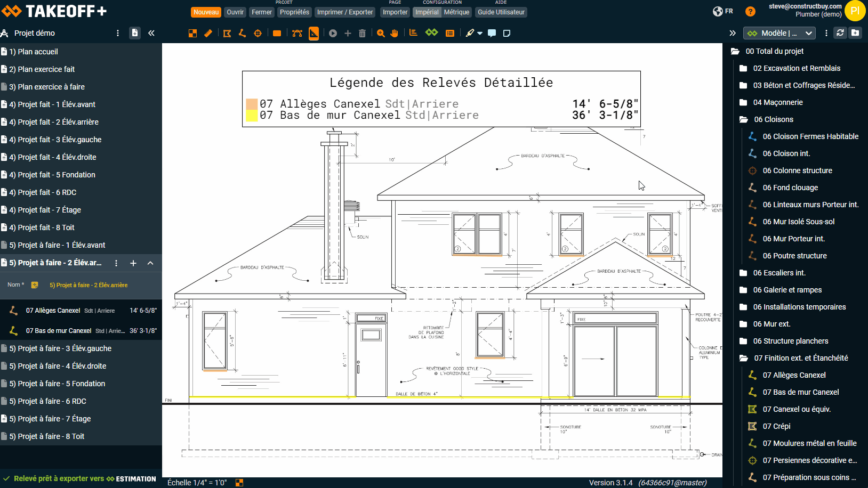Click the plus icon in the top toolbar
The image size is (868, 488).
[348, 33]
